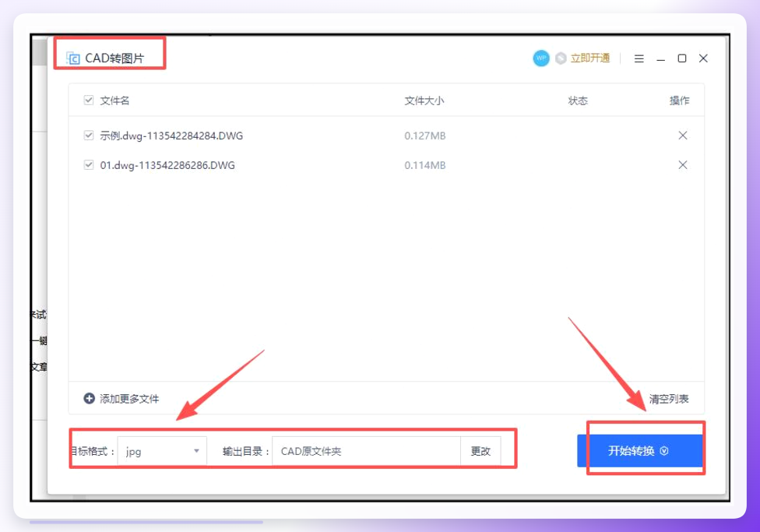Maximize the CAD转图片 window
The height and width of the screenshot is (532, 760).
click(x=682, y=58)
